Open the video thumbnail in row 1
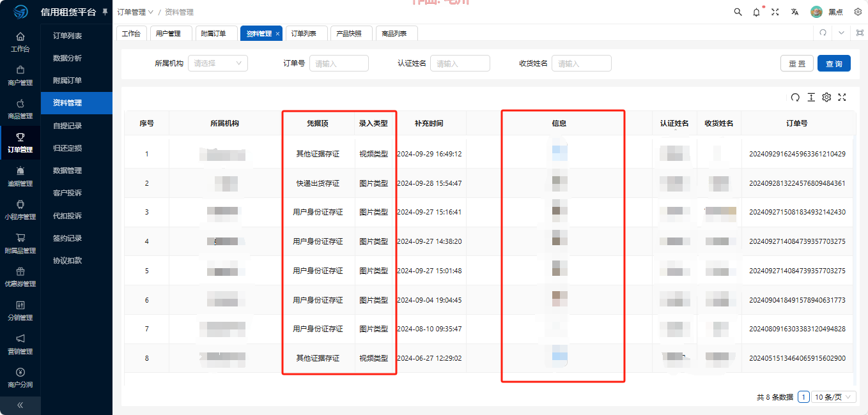 (x=559, y=153)
